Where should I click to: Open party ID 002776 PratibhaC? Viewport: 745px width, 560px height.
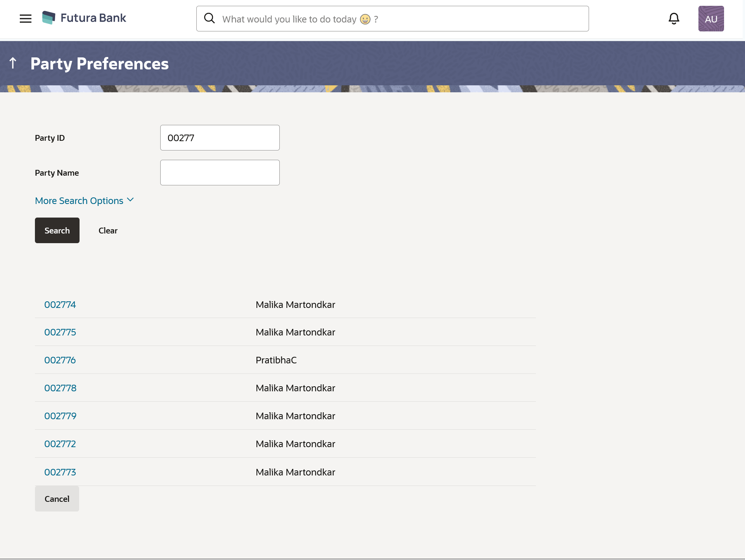coord(60,360)
